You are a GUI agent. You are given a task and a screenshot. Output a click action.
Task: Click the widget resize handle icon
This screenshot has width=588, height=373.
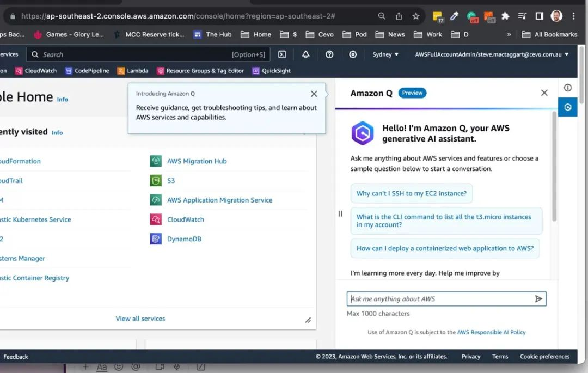308,320
